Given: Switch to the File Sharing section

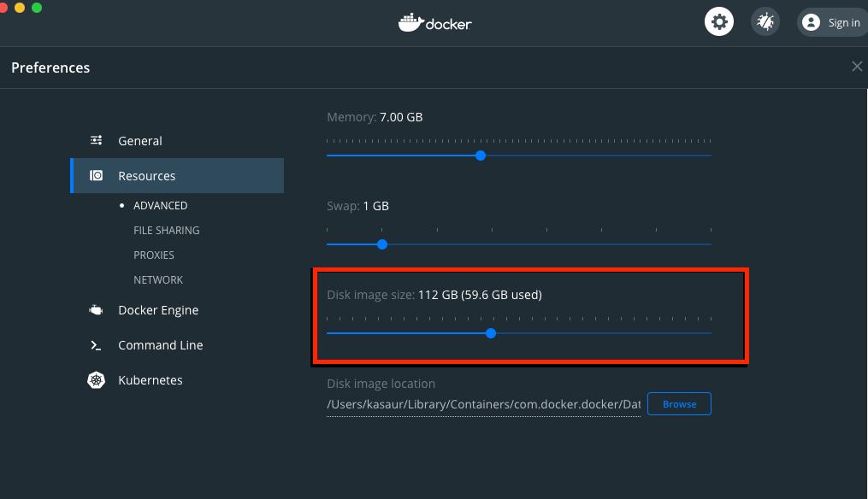Looking at the screenshot, I should pyautogui.click(x=166, y=230).
